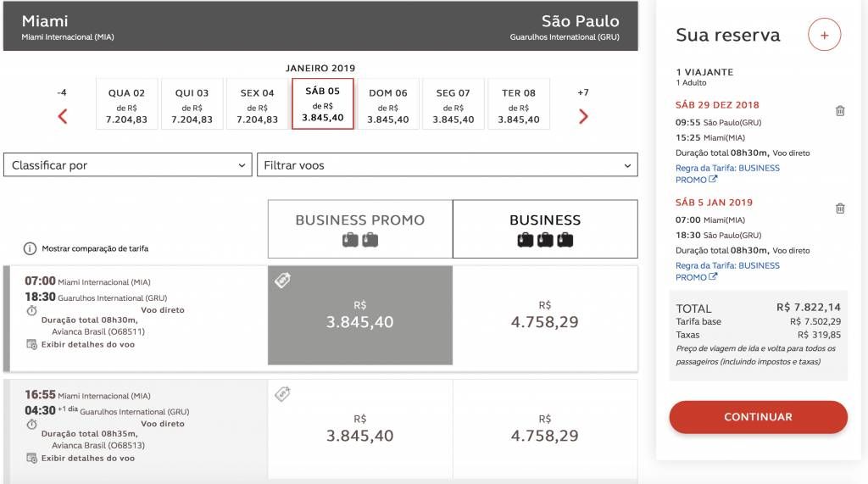The image size is (868, 484).
Task: Remove the SÁB 5 JAN 2019 flight
Action: 840,209
